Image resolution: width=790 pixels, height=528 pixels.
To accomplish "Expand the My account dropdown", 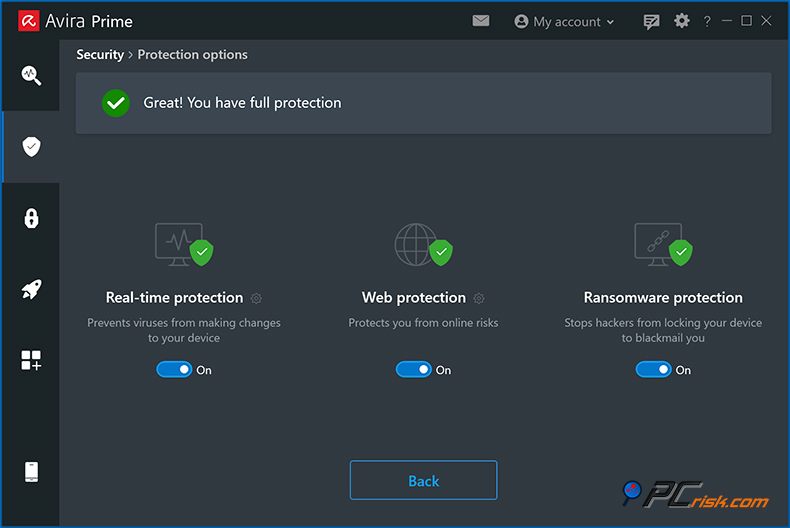I will (565, 21).
